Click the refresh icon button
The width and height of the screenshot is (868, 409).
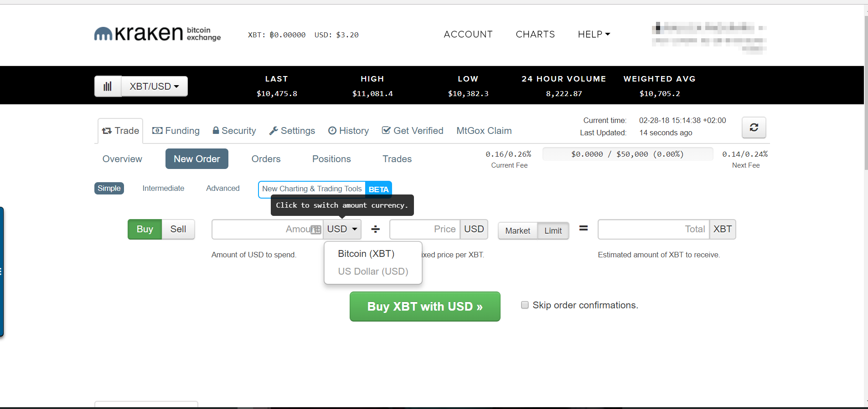coord(754,128)
